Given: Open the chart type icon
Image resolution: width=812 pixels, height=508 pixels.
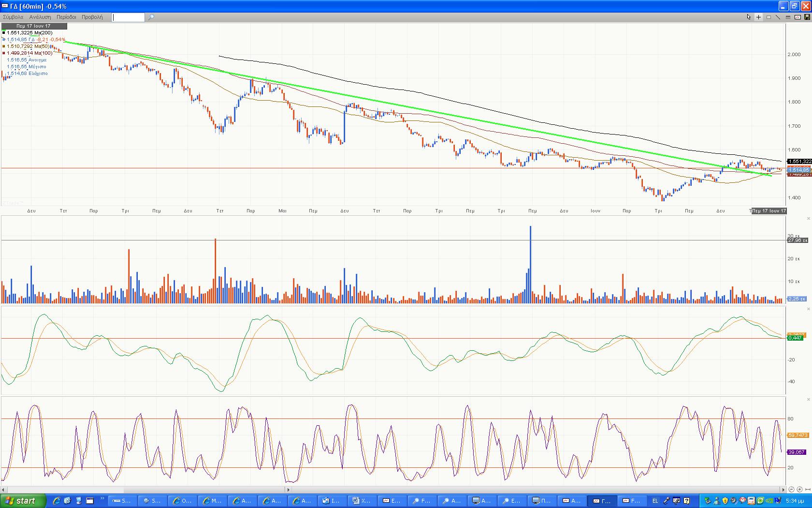Looking at the screenshot, I should pyautogui.click(x=797, y=17).
